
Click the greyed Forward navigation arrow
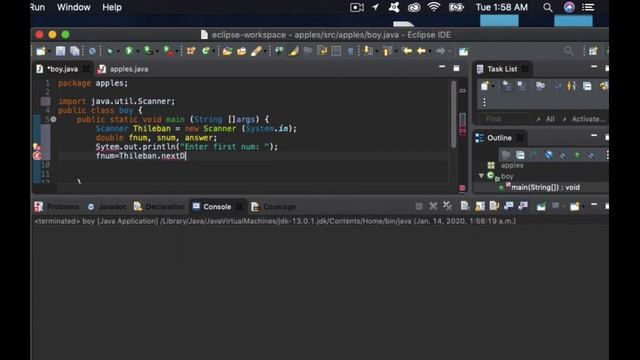coord(440,51)
